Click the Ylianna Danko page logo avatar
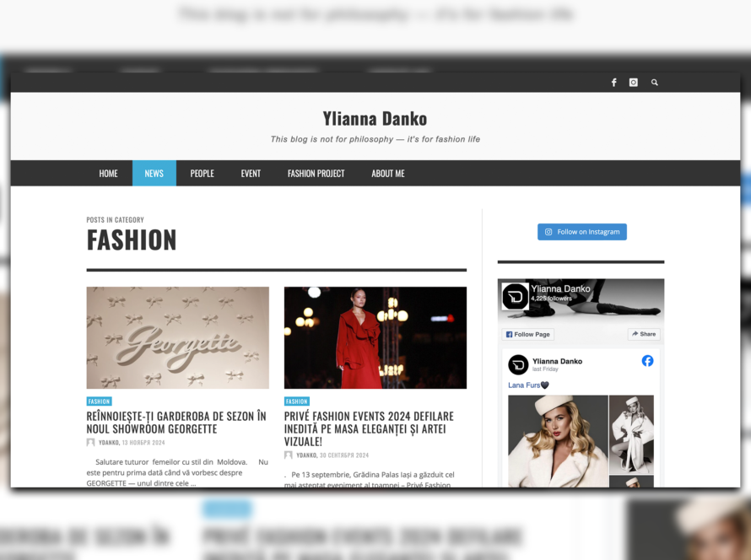Image resolution: width=751 pixels, height=560 pixels. [x=516, y=296]
